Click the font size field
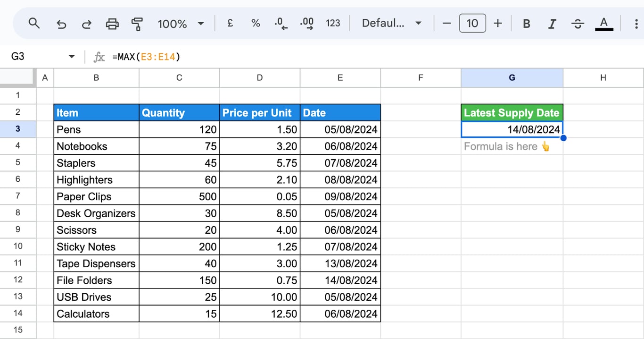The image size is (644, 339). [472, 23]
